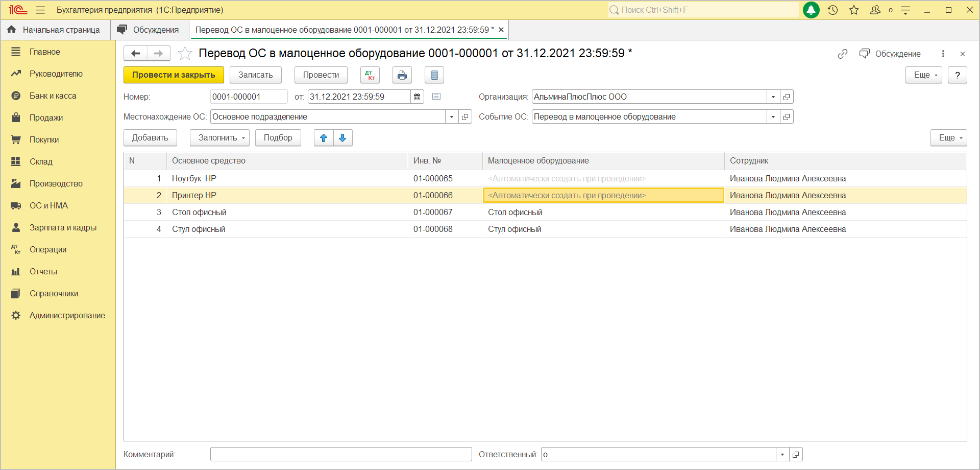Get link to document chain icon
The image size is (980, 470).
click(x=843, y=54)
